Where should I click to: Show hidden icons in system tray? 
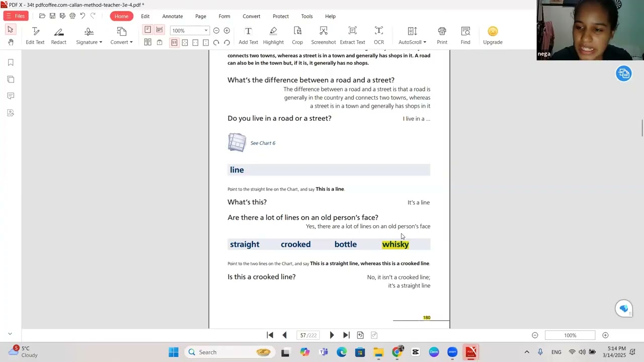(x=527, y=352)
